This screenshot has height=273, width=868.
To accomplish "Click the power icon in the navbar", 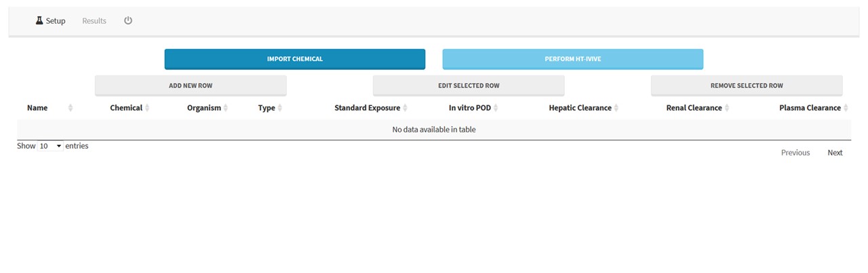I will [x=128, y=20].
